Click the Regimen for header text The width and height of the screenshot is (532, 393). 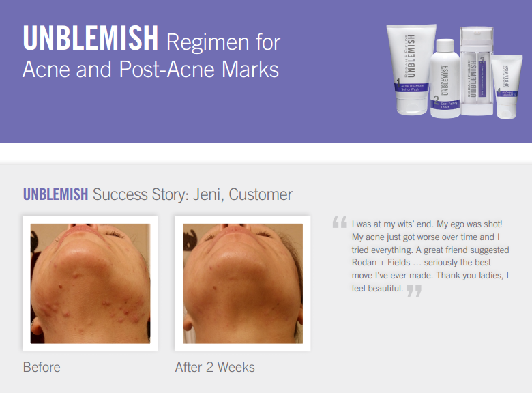[x=223, y=42]
